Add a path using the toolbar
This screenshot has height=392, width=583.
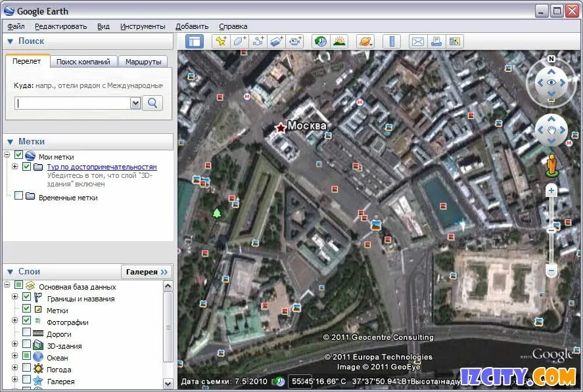pos(258,41)
